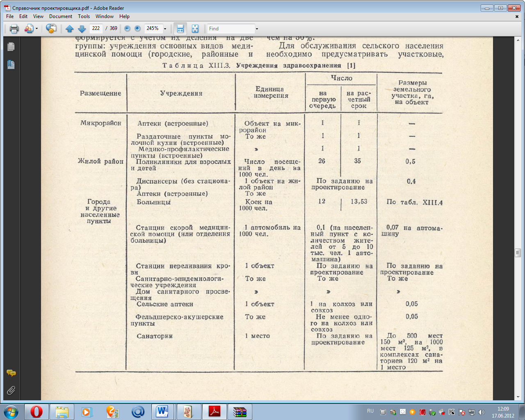Go to previous page with up arrow
Viewport: 525px width, 420px height.
pyautogui.click(x=69, y=29)
